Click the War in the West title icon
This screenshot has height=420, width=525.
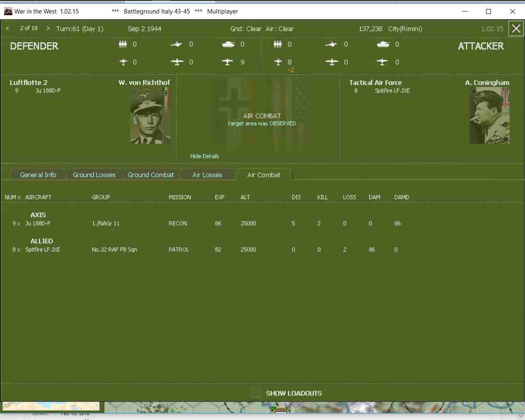click(x=8, y=11)
